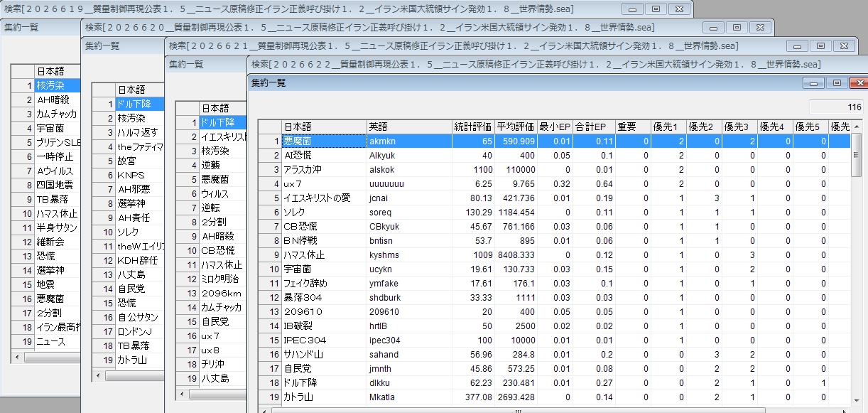Select ニュース in the 2026619 window list
Image resolution: width=868 pixels, height=413 pixels.
coord(58,341)
